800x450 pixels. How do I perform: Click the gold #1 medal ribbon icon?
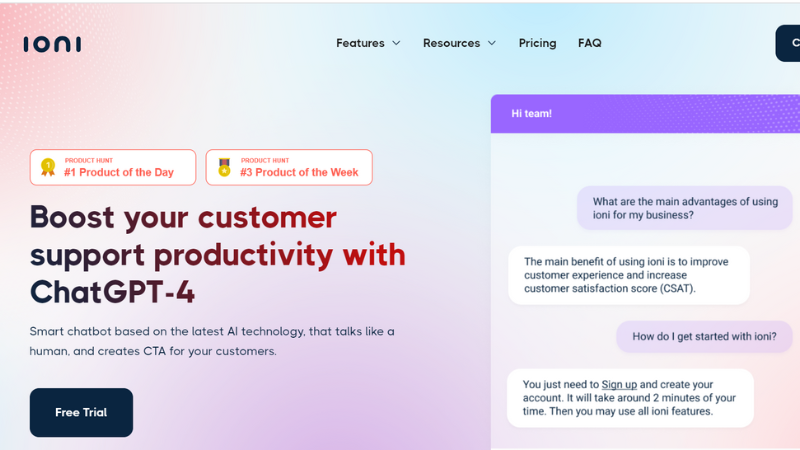coord(48,167)
